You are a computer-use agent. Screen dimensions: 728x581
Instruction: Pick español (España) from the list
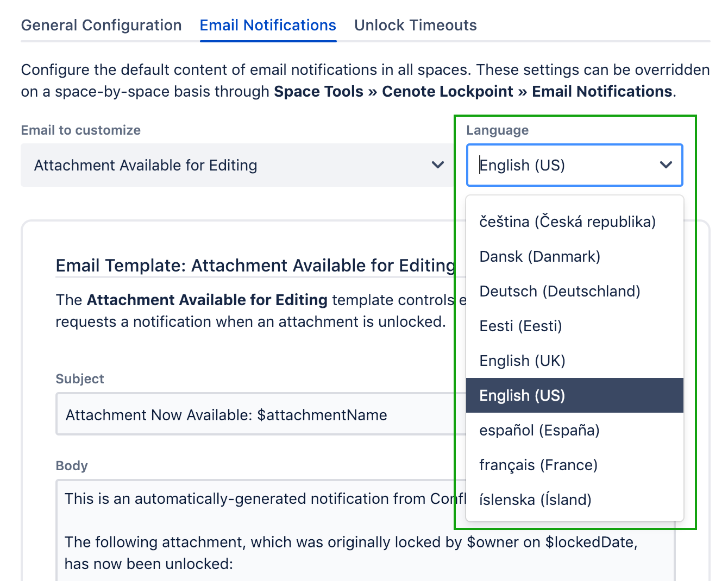click(539, 430)
